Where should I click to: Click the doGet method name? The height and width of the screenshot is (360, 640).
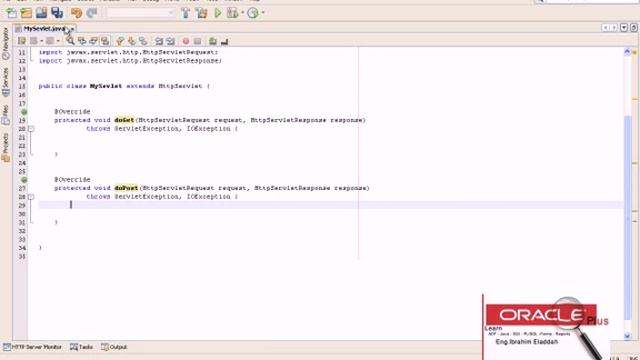124,120
